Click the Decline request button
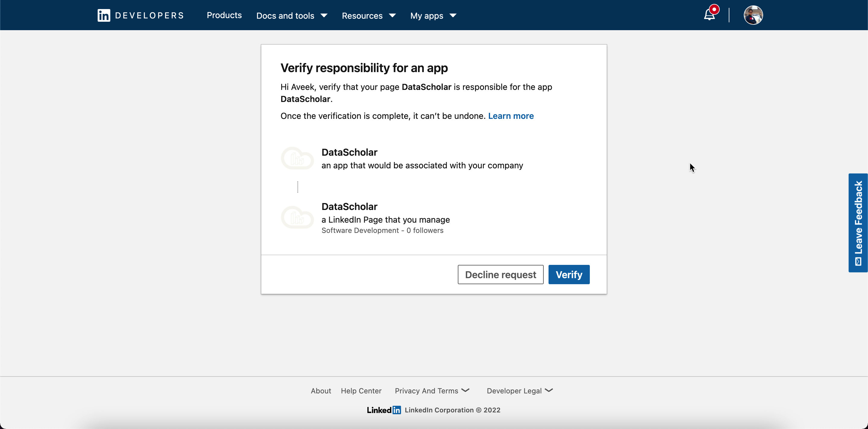 500,275
